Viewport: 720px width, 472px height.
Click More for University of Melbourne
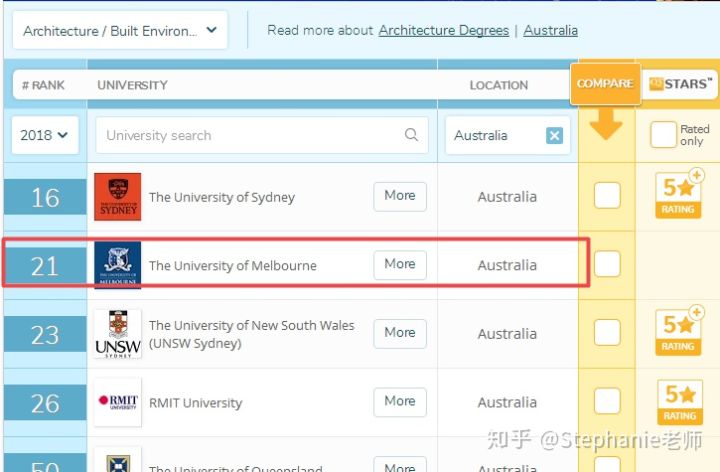(x=400, y=264)
